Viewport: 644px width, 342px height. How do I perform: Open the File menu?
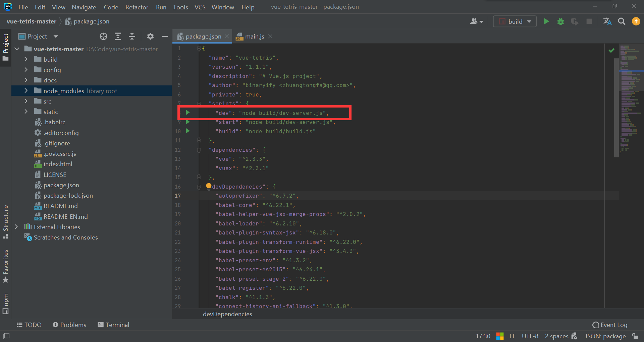(23, 7)
